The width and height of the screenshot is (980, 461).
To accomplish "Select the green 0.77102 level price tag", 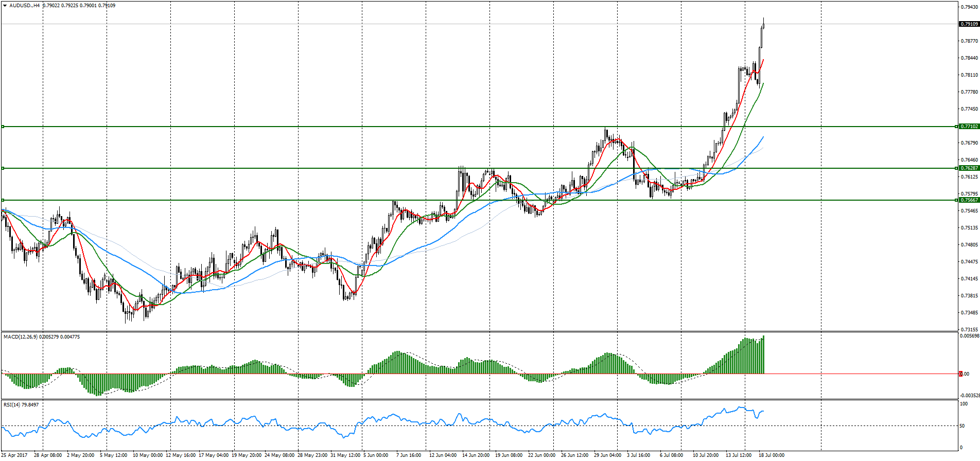I will [x=969, y=127].
